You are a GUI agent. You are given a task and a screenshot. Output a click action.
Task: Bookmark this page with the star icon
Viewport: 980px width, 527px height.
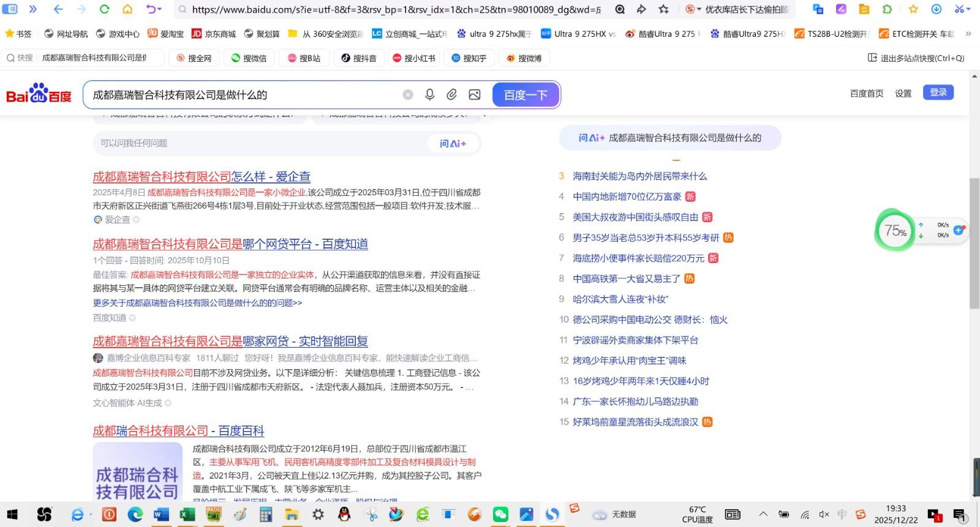click(x=663, y=9)
